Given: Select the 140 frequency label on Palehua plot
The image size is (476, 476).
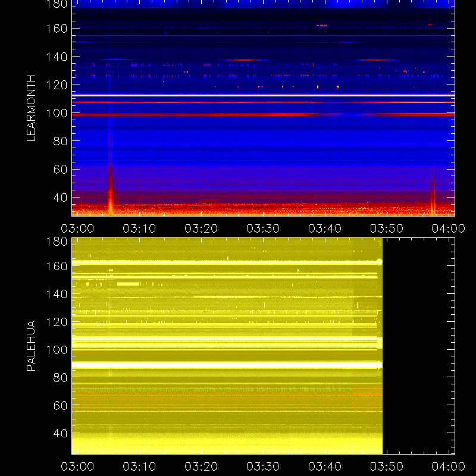Looking at the screenshot, I should [x=57, y=294].
